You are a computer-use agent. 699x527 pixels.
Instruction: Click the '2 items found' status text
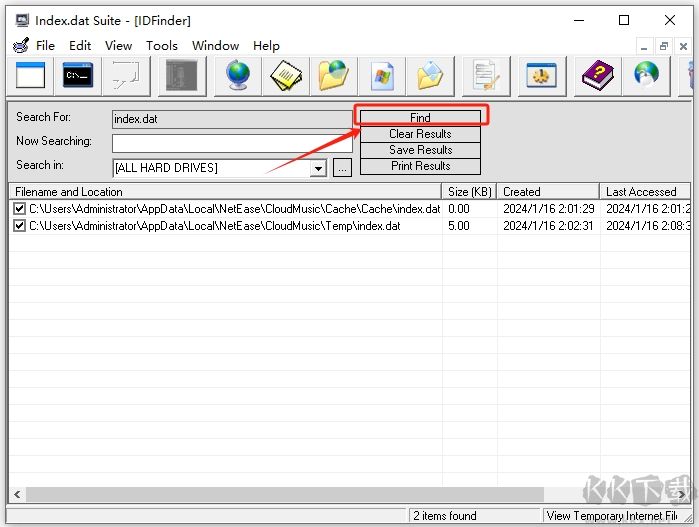click(x=444, y=516)
